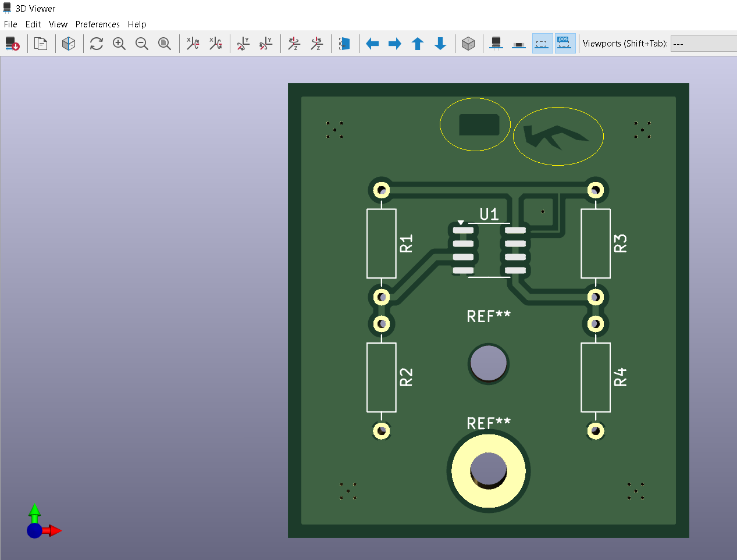The width and height of the screenshot is (737, 560).
Task: Rotate Y counterclockwise using the second Y-axis icon
Action: coord(266,44)
